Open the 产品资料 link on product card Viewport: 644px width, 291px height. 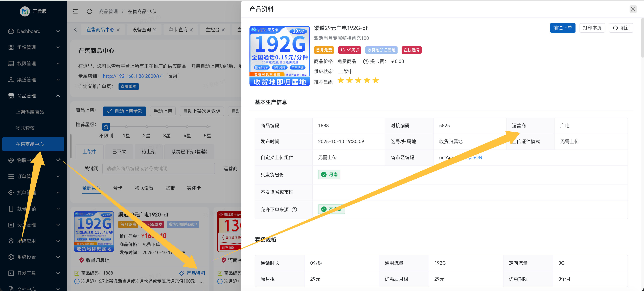tap(195, 273)
